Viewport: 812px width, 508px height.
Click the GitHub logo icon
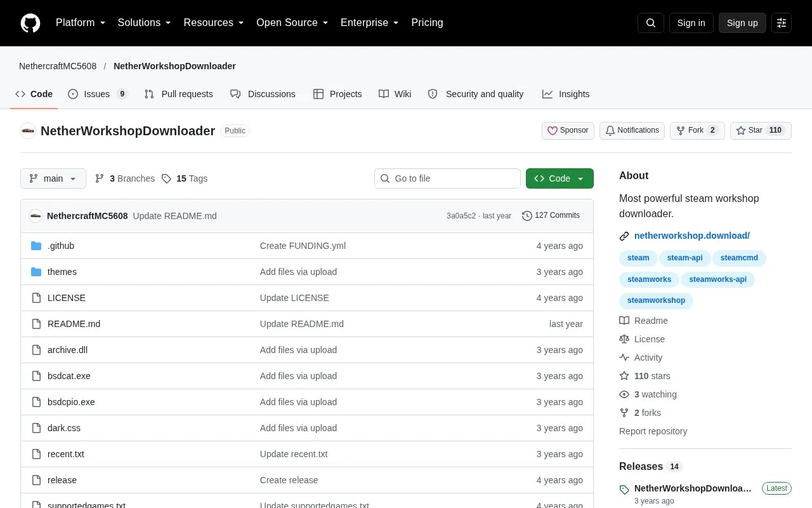pyautogui.click(x=30, y=23)
